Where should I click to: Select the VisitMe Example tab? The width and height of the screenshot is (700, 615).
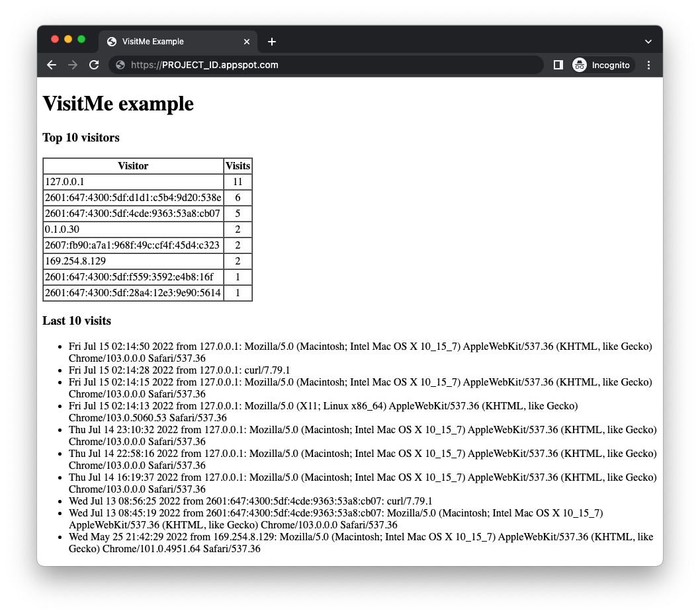165,42
